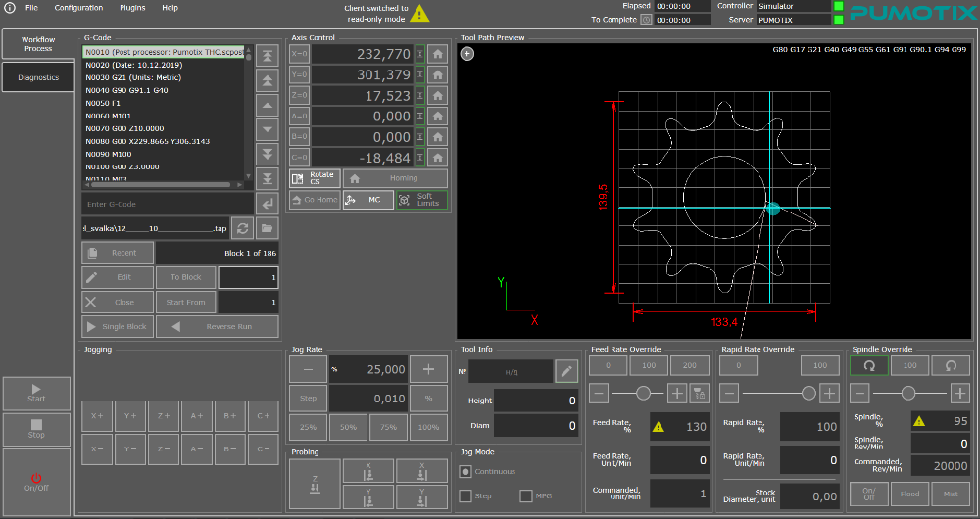The height and width of the screenshot is (519, 980).
Task: Click the Start From button
Action: pos(185,303)
